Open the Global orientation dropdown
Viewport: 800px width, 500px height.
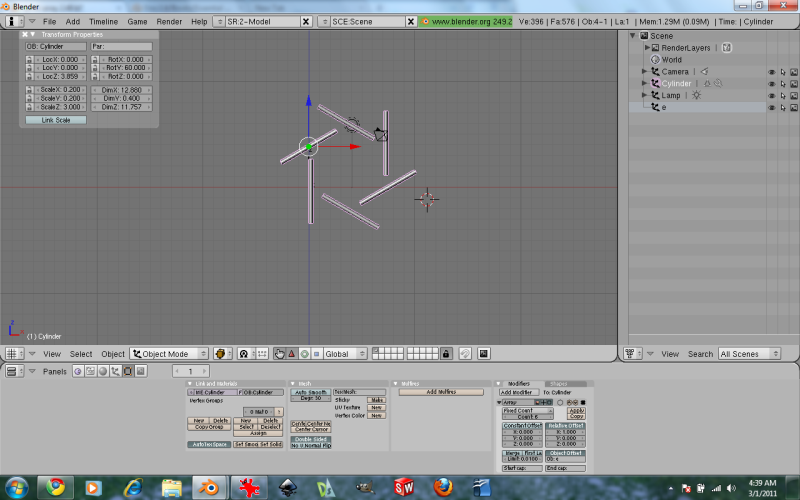[345, 354]
